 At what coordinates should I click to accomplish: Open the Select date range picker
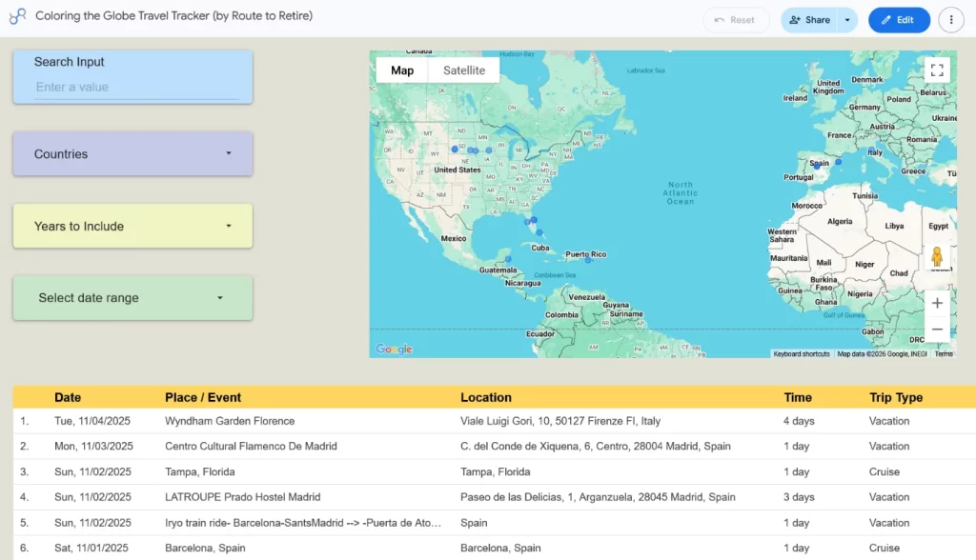pyautogui.click(x=132, y=298)
